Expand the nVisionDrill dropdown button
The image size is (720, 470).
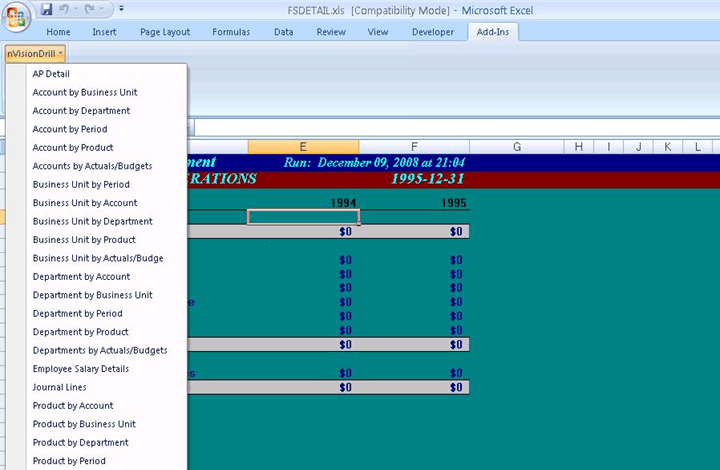(35, 54)
